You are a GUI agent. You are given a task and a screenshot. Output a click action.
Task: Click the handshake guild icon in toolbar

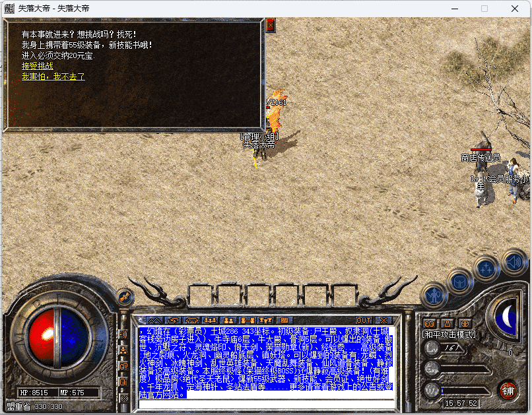[191, 321]
